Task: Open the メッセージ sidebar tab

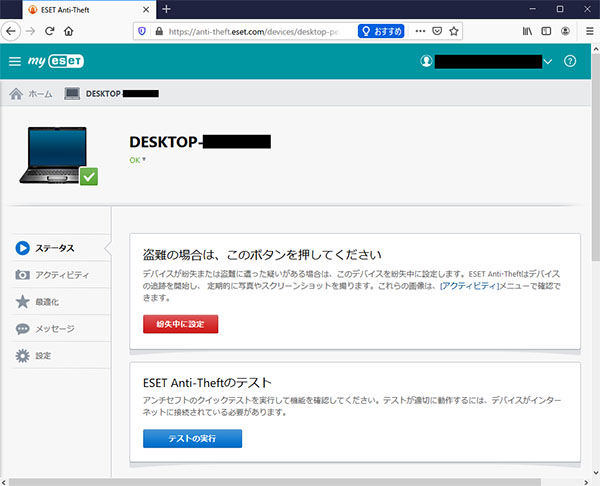Action: pos(61,328)
